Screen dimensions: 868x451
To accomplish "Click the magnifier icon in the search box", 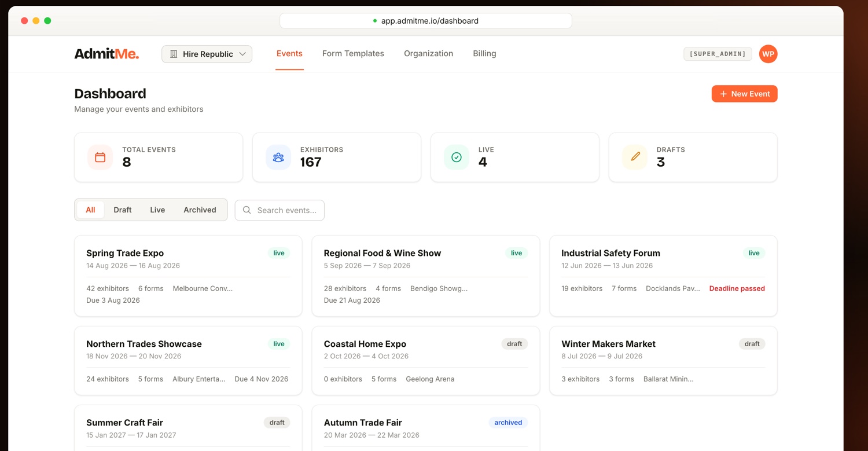I will point(247,210).
